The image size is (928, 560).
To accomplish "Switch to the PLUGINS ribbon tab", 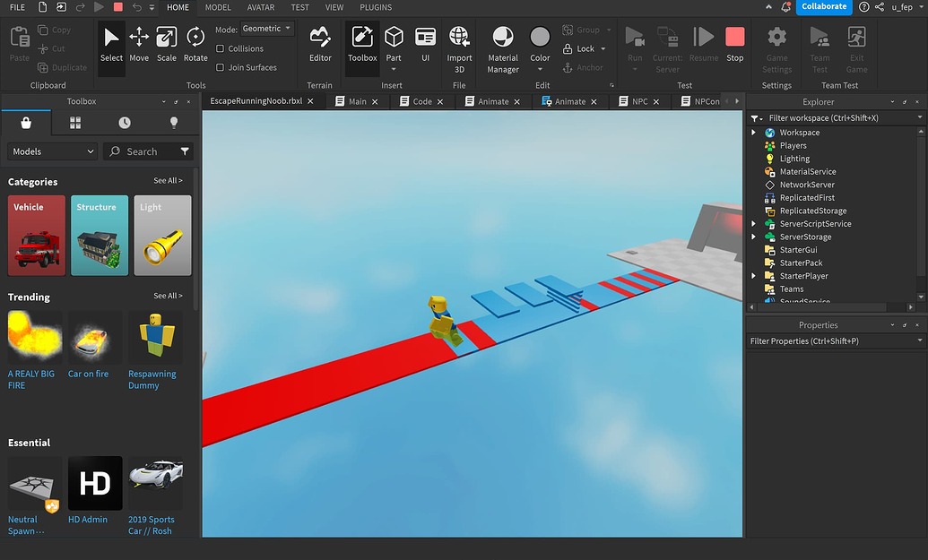I will coord(376,7).
